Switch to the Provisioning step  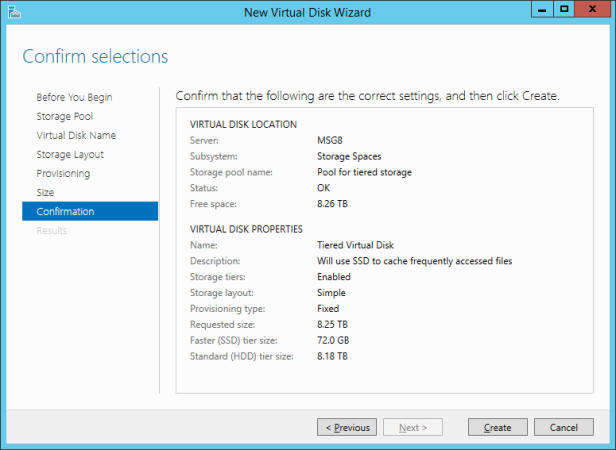63,173
